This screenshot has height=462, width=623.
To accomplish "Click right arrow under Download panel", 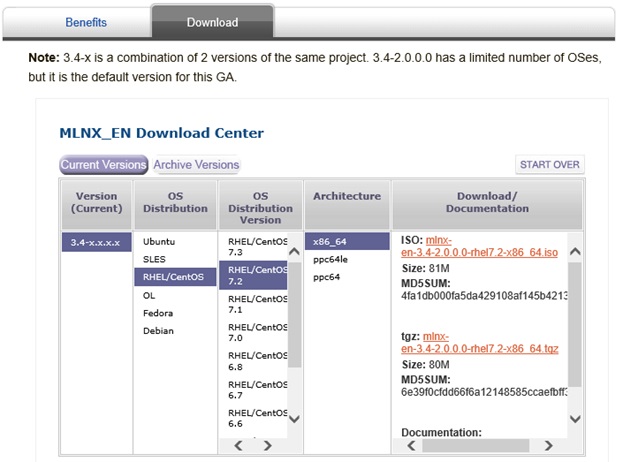I will pyautogui.click(x=548, y=446).
